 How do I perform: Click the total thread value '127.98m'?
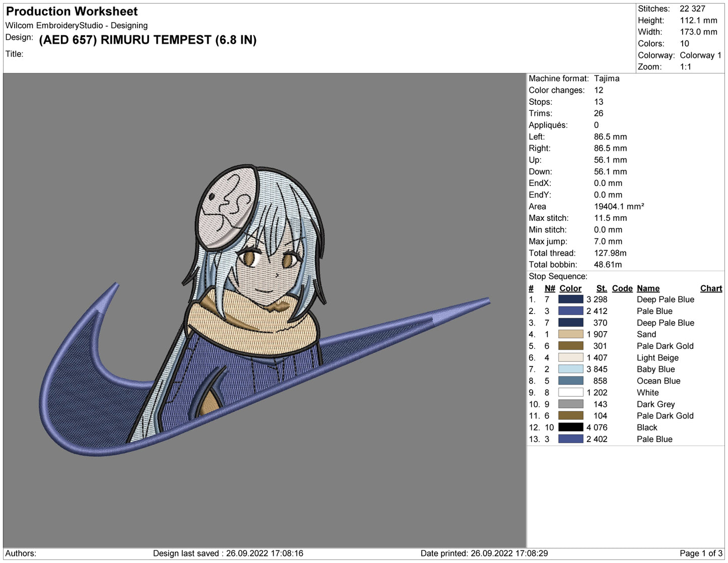click(610, 253)
